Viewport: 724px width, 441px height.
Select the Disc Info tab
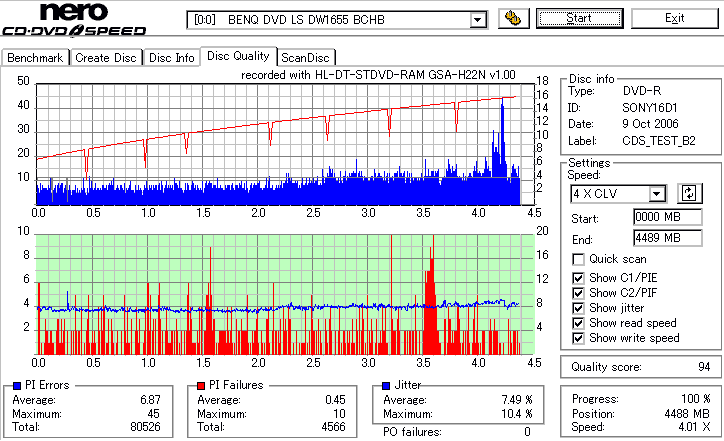click(171, 58)
